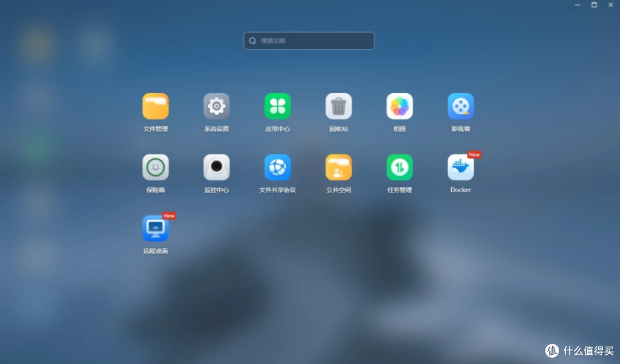The image size is (620, 364).
Task: Open 系统设置 system settings gear icon
Action: [216, 106]
